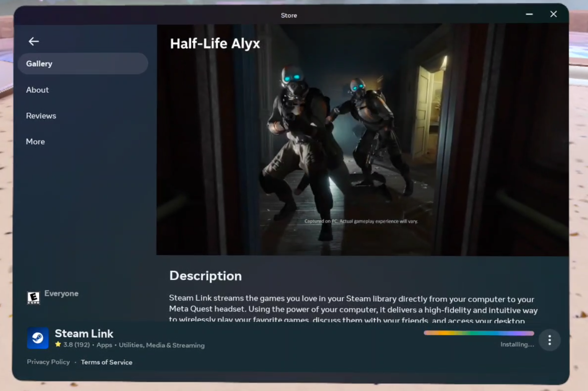The height and width of the screenshot is (391, 588).
Task: Expand the More section in the sidebar
Action: pos(35,142)
